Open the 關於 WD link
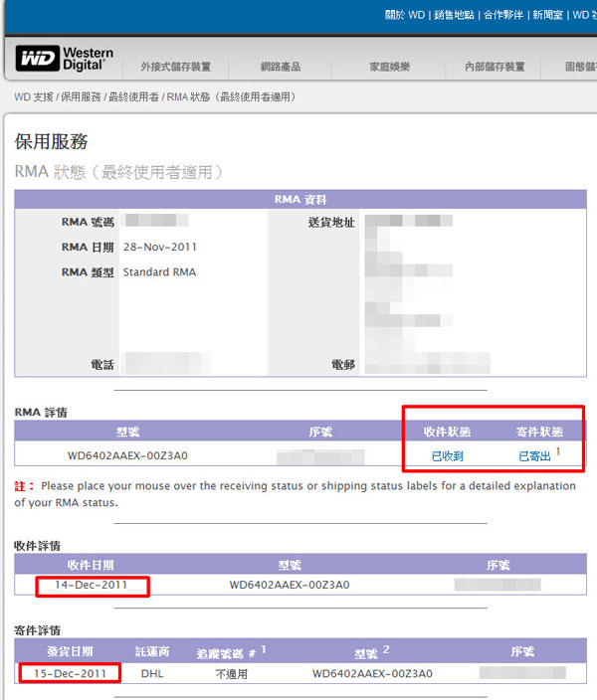 tap(405, 15)
